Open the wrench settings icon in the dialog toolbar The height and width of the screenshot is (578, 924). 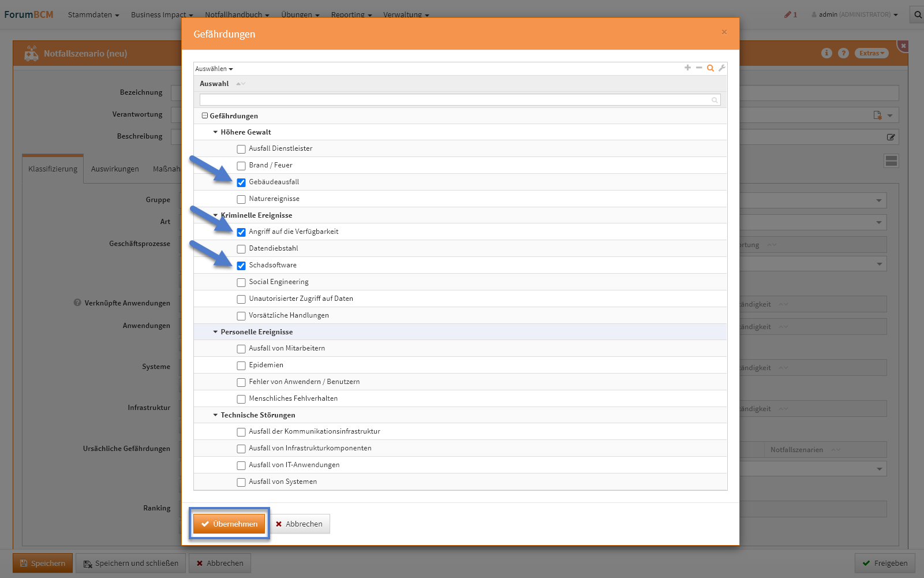coord(721,68)
